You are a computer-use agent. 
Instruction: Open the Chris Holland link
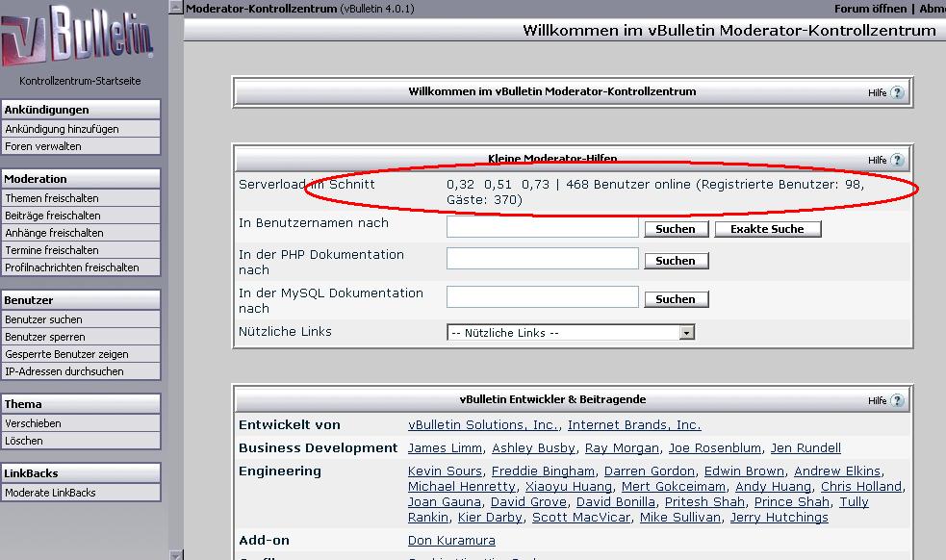[861, 487]
